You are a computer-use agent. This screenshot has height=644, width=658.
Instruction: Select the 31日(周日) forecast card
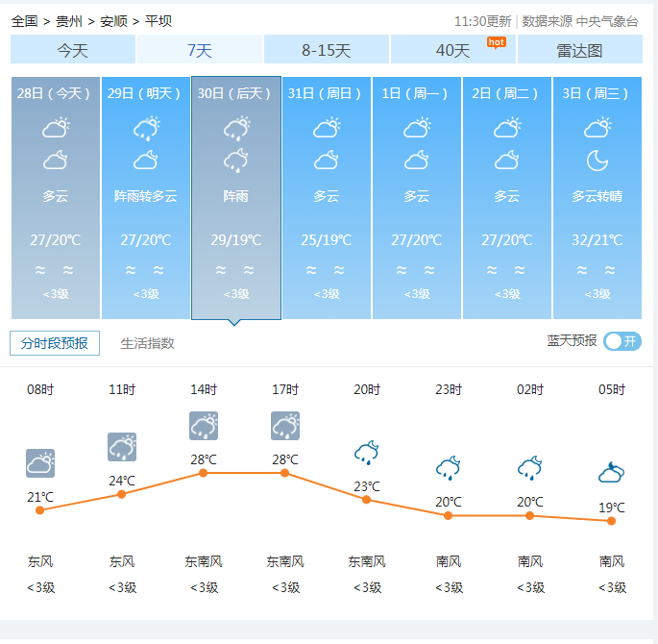pyautogui.click(x=327, y=197)
